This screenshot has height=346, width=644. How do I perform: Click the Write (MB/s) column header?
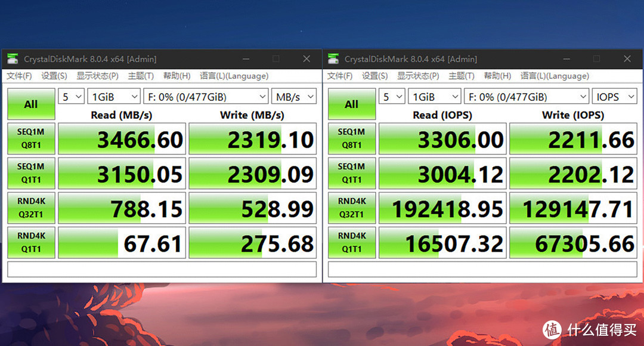[252, 115]
